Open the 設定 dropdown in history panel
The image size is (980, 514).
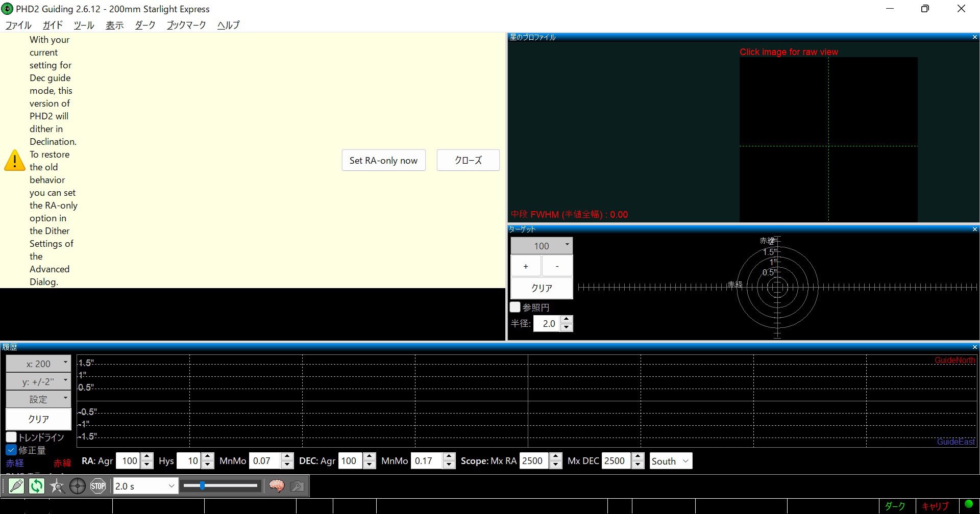click(38, 399)
